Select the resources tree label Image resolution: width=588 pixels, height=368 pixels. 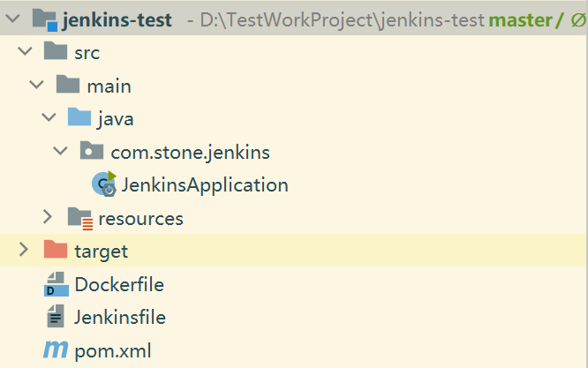tap(141, 219)
